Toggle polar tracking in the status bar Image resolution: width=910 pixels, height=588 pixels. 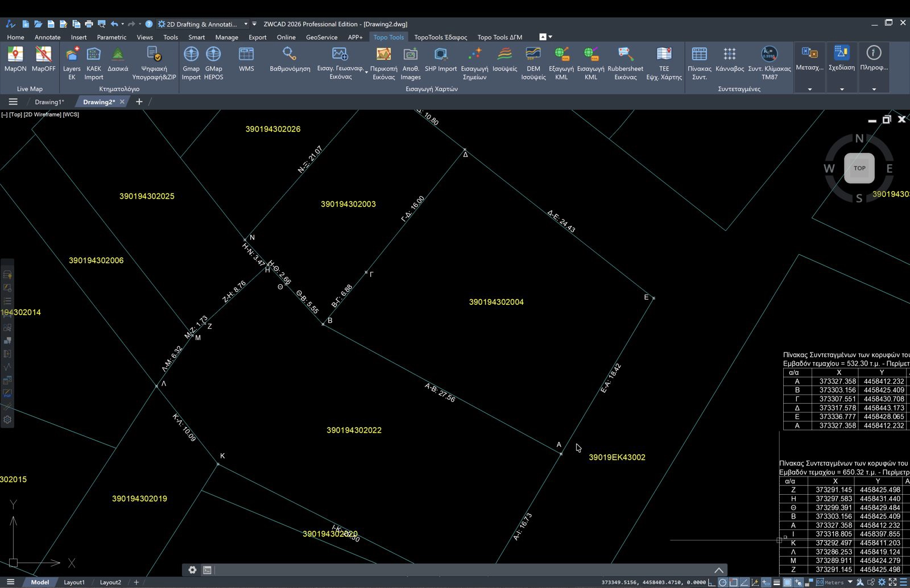tap(722, 582)
